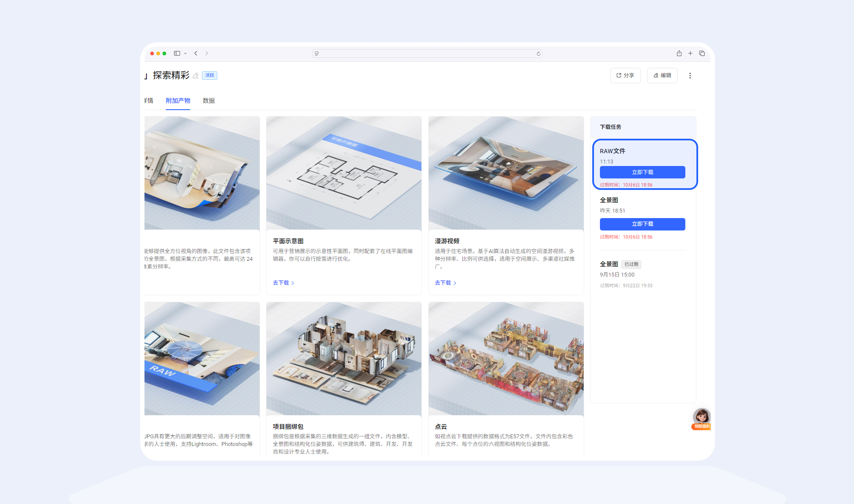The height and width of the screenshot is (504, 854).
Task: Click the 9月15日 15:00 timestamp
Action: point(617,275)
